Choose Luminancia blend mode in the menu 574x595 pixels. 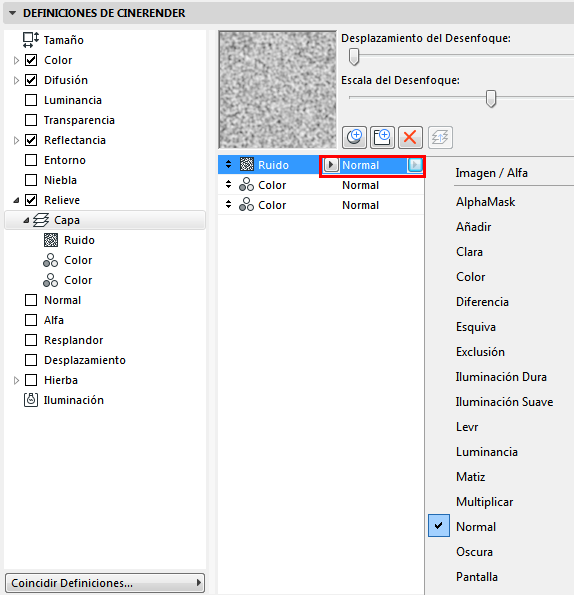point(487,452)
